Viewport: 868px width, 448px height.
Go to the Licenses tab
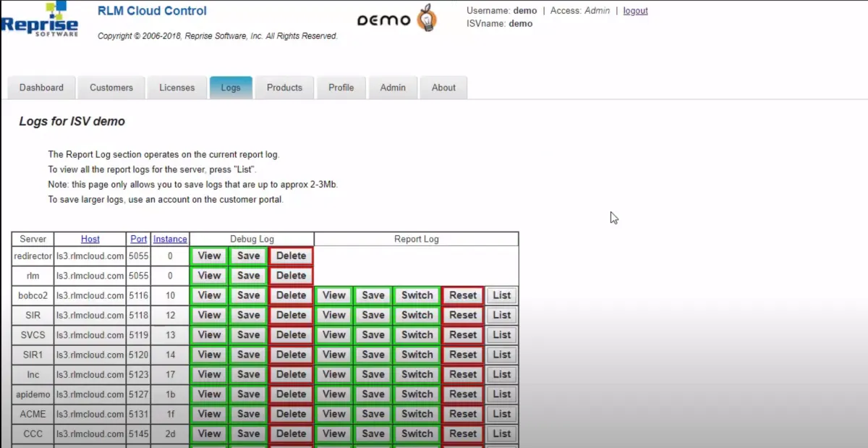coord(177,88)
